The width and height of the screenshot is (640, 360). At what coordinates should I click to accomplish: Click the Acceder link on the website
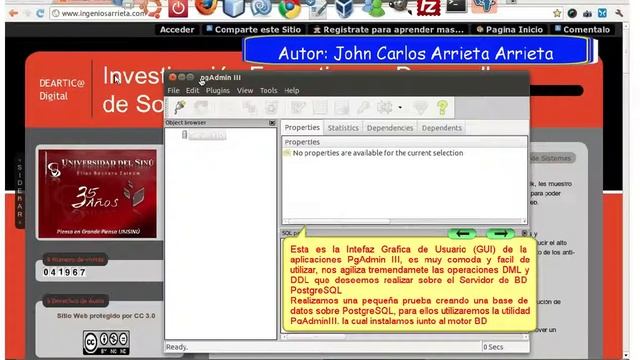click(177, 29)
